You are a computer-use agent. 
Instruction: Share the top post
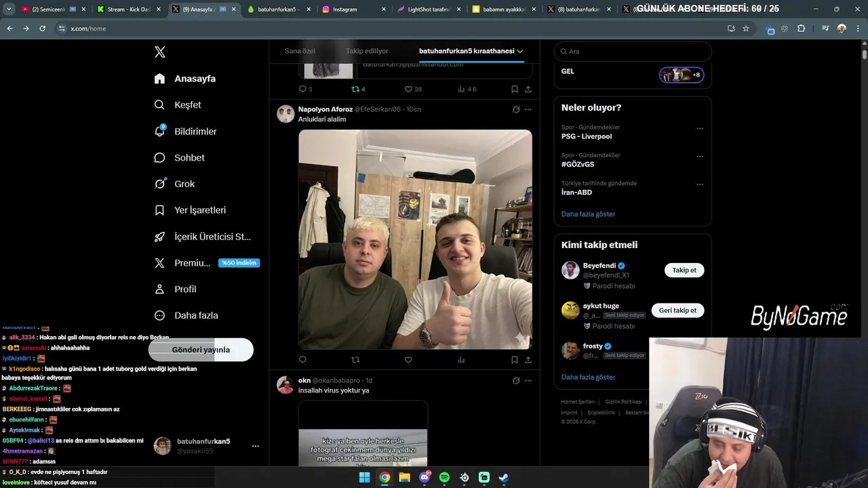pos(528,89)
